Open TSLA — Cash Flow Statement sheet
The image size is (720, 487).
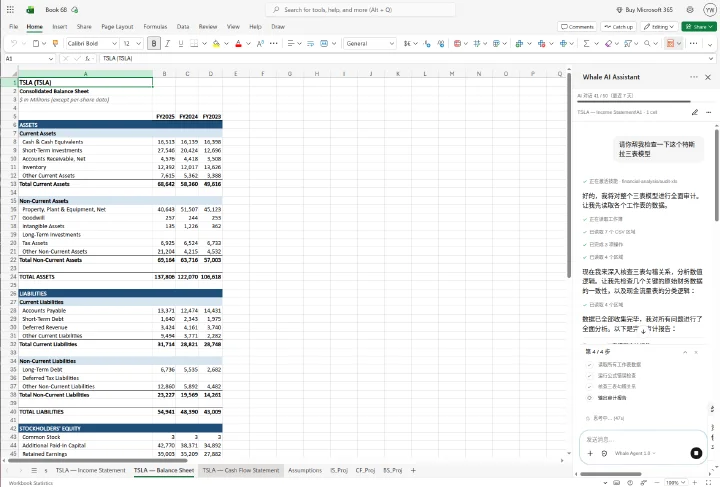(241, 470)
